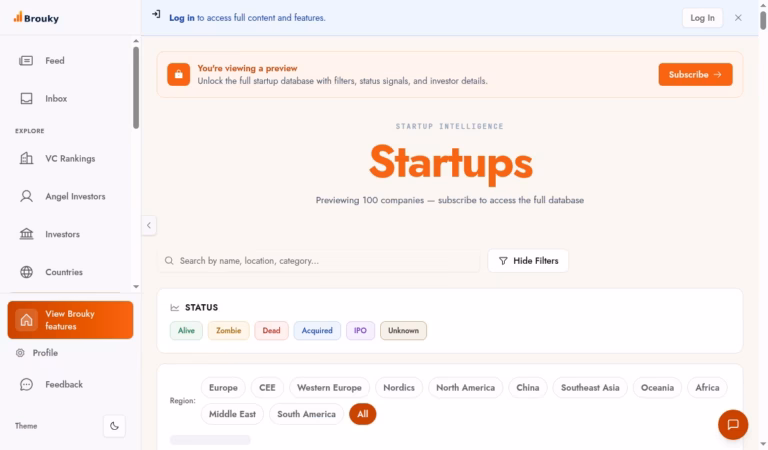Click View Brouky features button
This screenshot has height=450, width=768.
tap(70, 320)
